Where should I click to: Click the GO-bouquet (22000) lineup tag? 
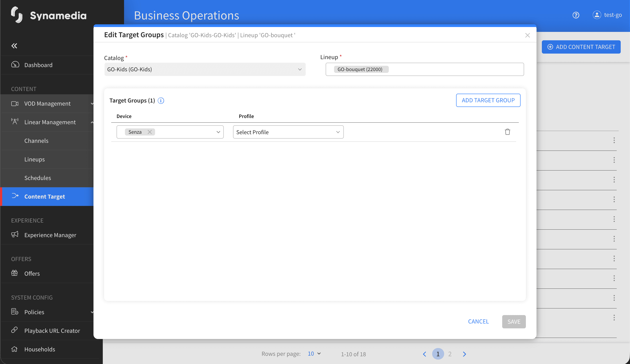tap(361, 69)
